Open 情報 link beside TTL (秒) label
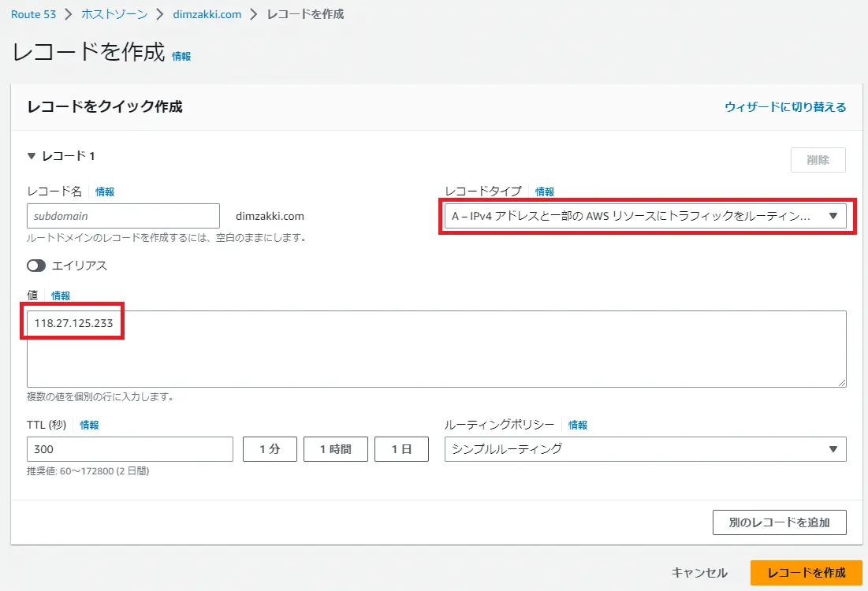The image size is (868, 591). [x=89, y=425]
